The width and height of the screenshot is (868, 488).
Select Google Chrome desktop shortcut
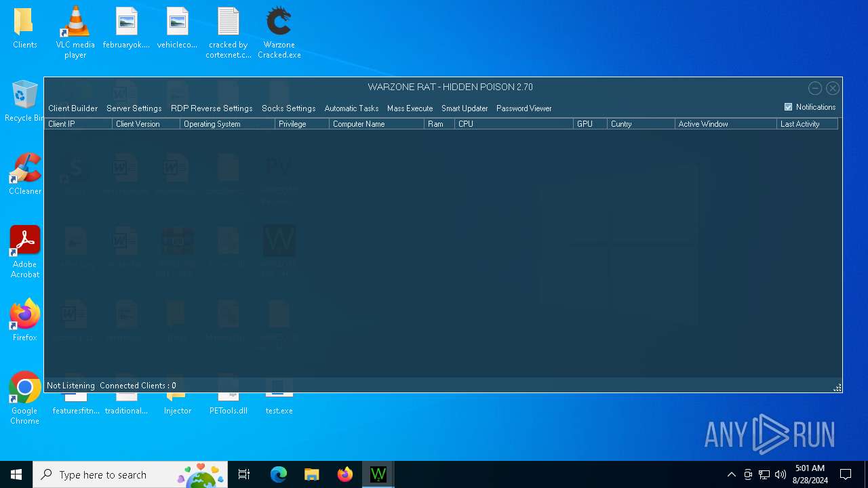click(25, 399)
